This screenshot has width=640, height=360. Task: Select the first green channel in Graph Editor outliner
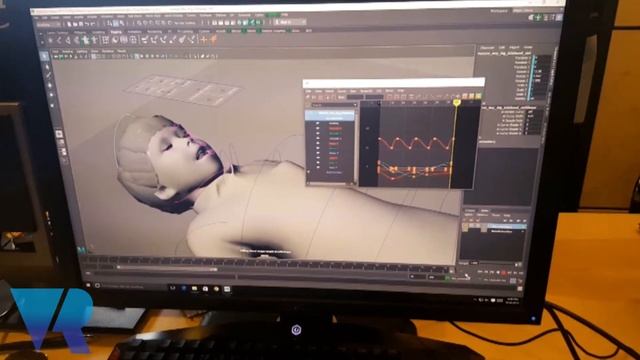pyautogui.click(x=335, y=133)
